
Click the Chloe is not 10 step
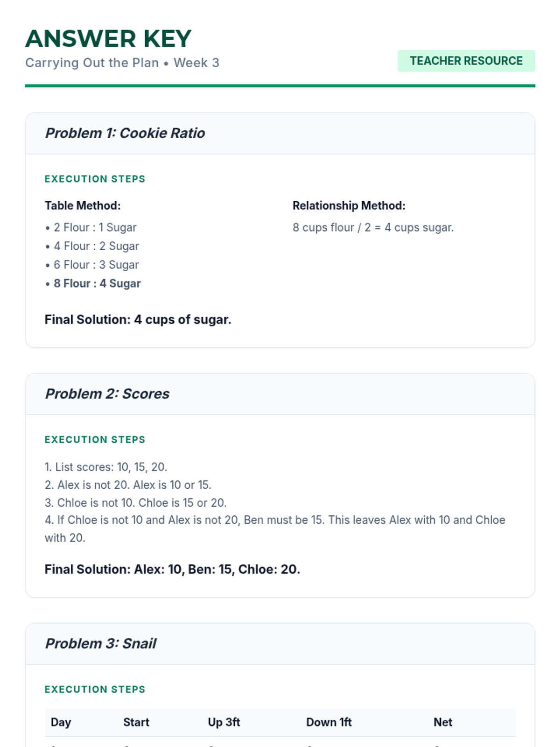[135, 503]
